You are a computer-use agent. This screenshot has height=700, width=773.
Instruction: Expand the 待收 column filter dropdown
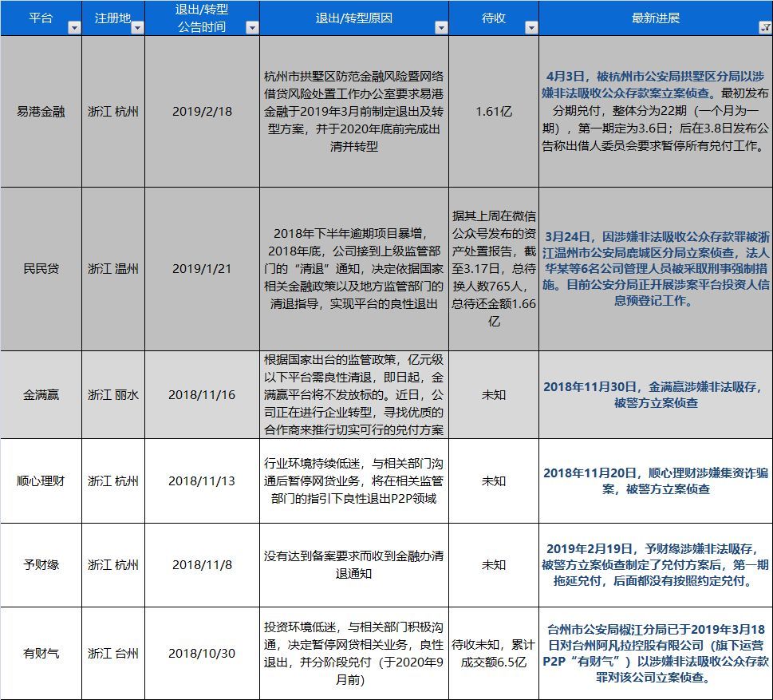531,28
